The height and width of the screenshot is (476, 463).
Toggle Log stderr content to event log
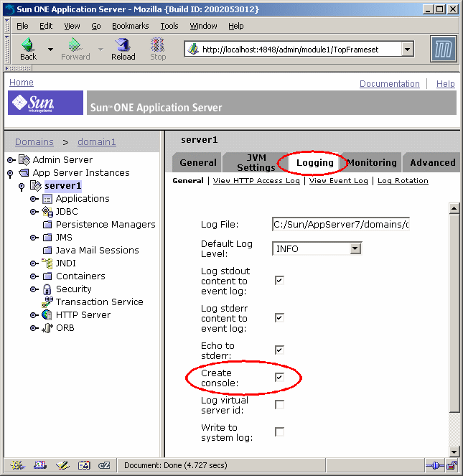(x=279, y=317)
